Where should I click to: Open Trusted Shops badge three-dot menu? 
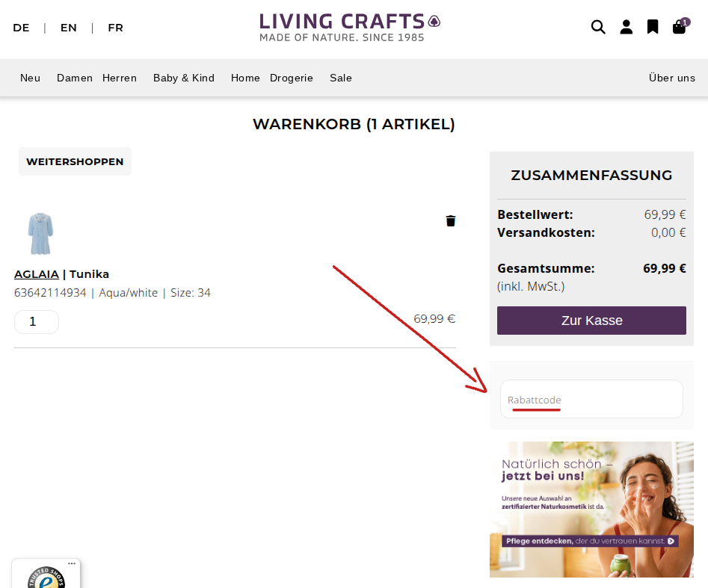pos(72,563)
